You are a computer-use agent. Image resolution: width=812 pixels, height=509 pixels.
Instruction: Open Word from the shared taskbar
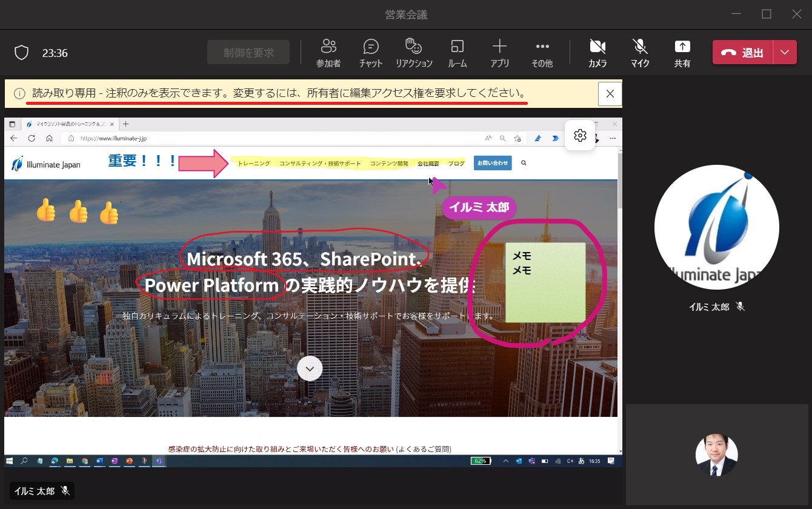pos(99,461)
